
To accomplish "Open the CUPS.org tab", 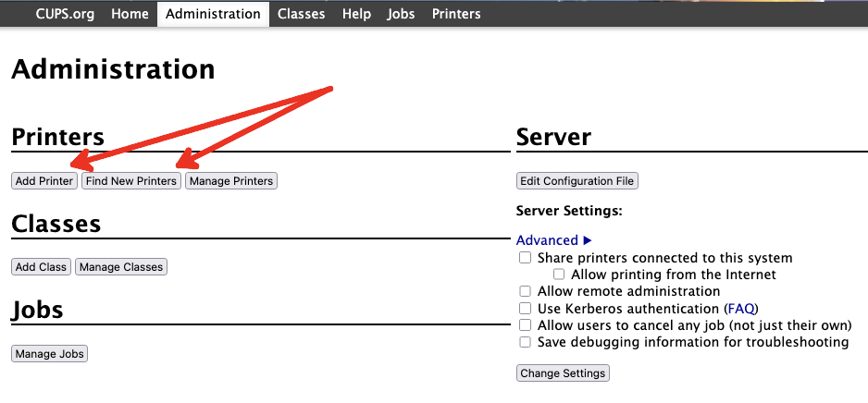I will pos(65,14).
